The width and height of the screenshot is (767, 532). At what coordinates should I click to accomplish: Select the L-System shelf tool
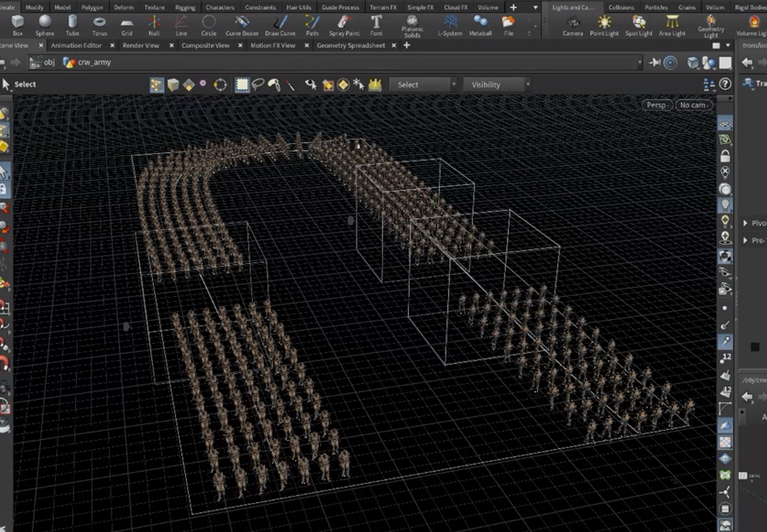(x=450, y=26)
